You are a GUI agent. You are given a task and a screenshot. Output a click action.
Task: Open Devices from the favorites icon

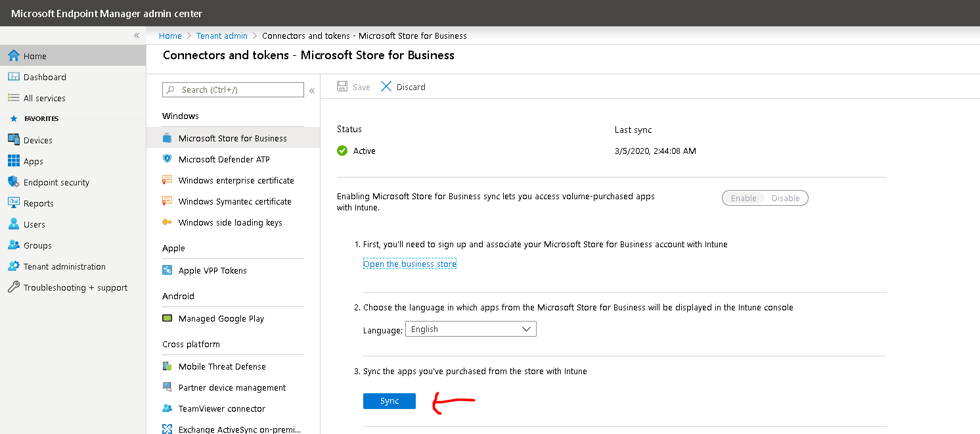(14, 140)
